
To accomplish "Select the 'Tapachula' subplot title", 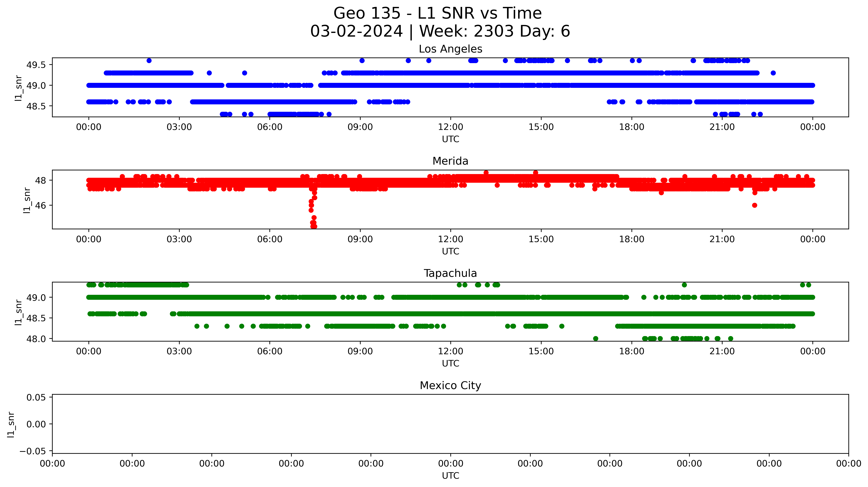I will pyautogui.click(x=451, y=273).
